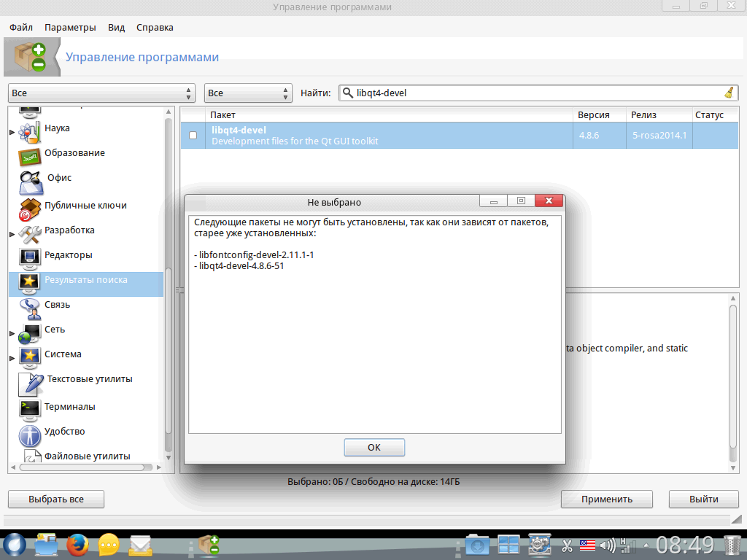
Task: Click the Офис category icon
Action: [31, 183]
